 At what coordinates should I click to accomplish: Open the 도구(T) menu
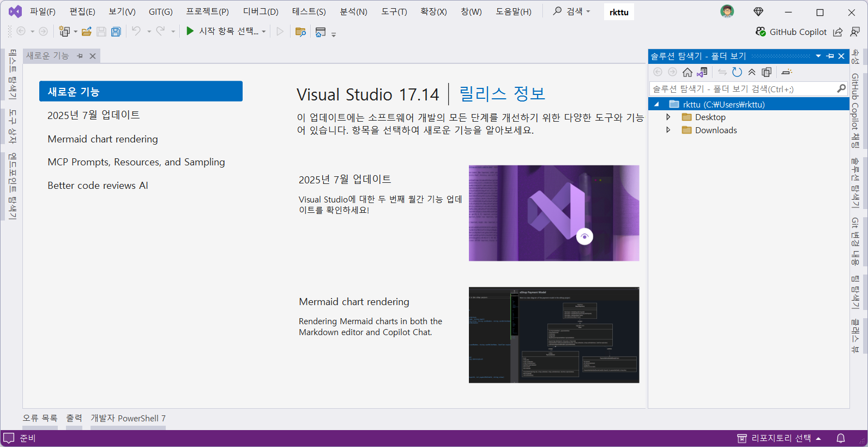coord(394,11)
